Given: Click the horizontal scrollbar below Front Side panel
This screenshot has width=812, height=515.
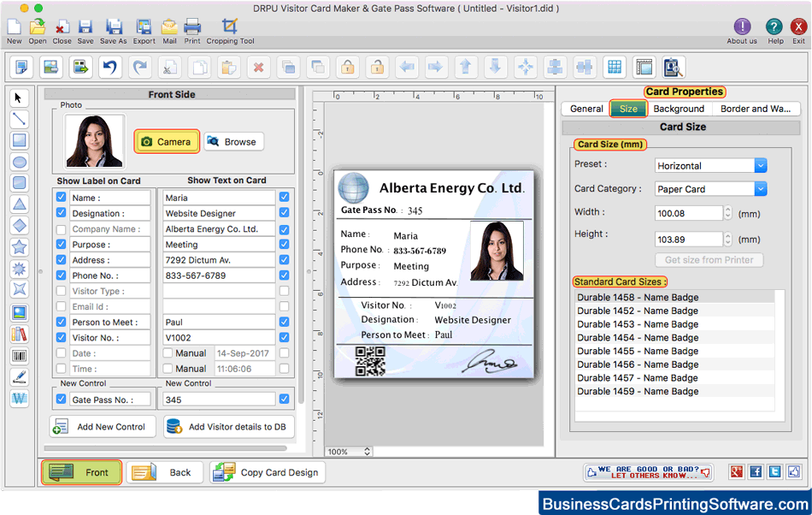Looking at the screenshot, I should (x=166, y=448).
